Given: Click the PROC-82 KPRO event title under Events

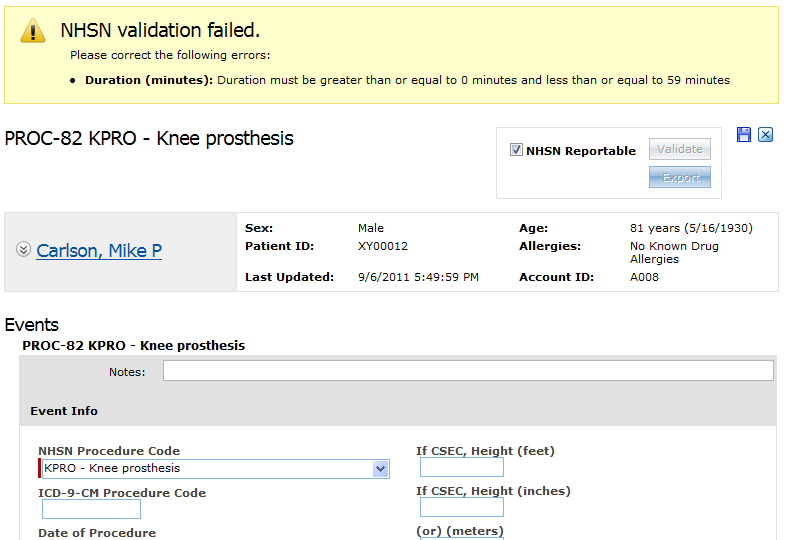Looking at the screenshot, I should pyautogui.click(x=134, y=346).
